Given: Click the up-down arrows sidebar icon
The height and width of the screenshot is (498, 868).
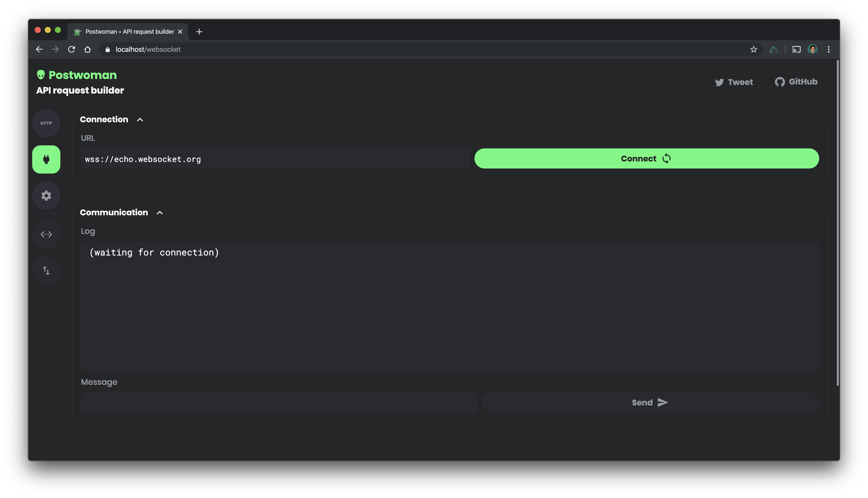Looking at the screenshot, I should tap(46, 271).
